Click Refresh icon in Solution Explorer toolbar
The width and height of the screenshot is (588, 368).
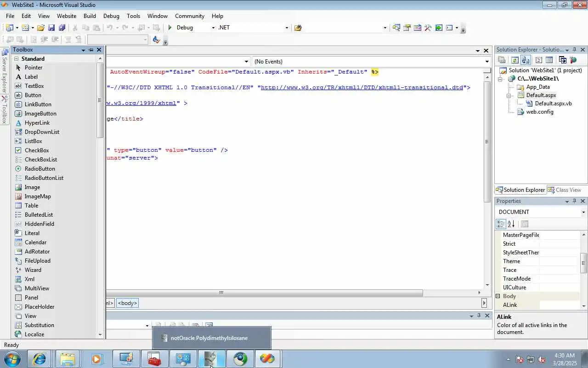(x=515, y=60)
